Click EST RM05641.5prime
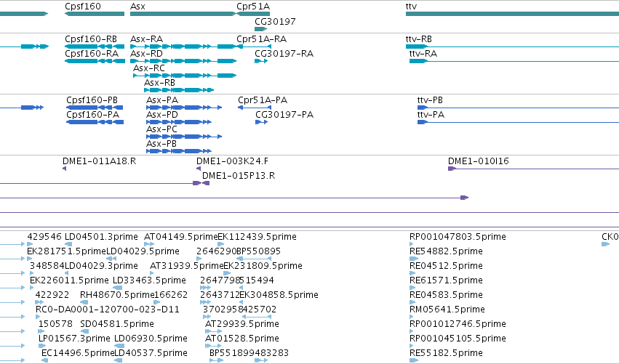The image size is (619, 364). [x=447, y=310]
